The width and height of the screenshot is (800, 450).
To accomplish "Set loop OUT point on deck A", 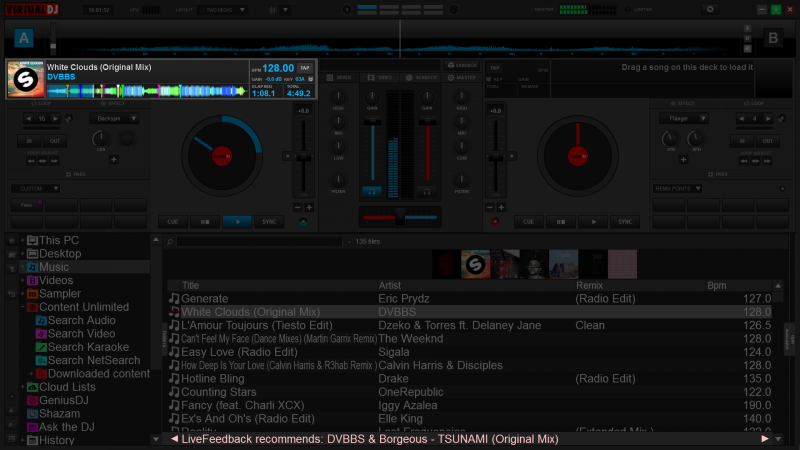I will 55,141.
